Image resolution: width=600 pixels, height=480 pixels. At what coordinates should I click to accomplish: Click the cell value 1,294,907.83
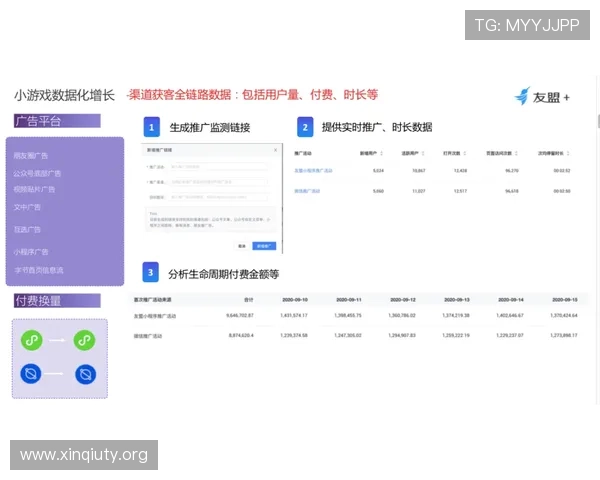pyautogui.click(x=402, y=335)
